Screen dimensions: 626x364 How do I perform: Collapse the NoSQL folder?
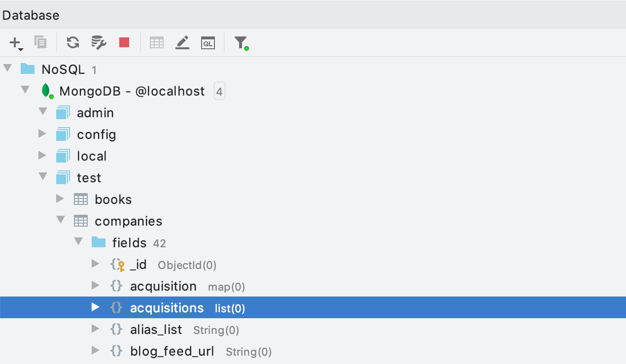[x=7, y=69]
